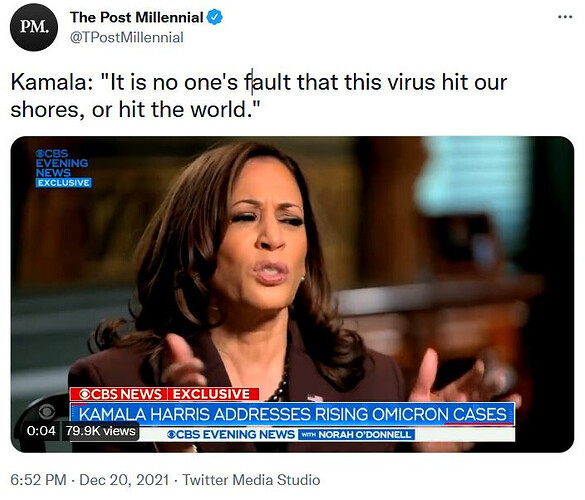This screenshot has height=500, width=585.
Task: Visit The Post Millennial display name link
Action: click(137, 17)
